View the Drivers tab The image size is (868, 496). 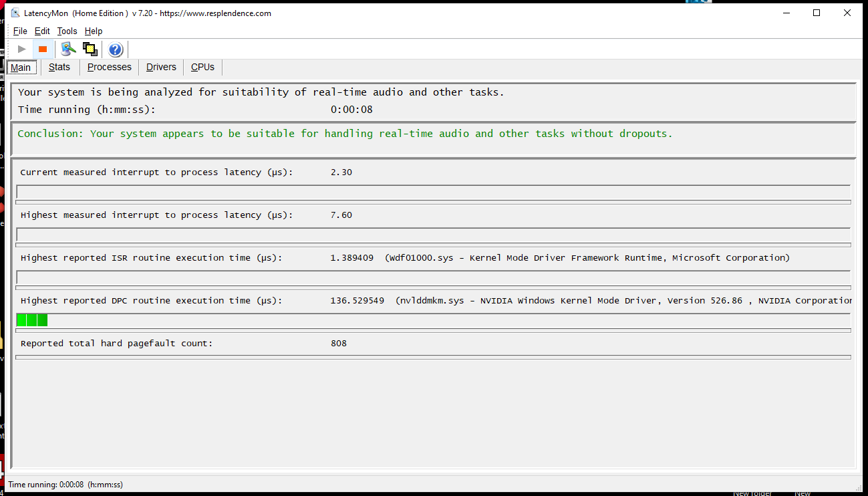pyautogui.click(x=161, y=67)
